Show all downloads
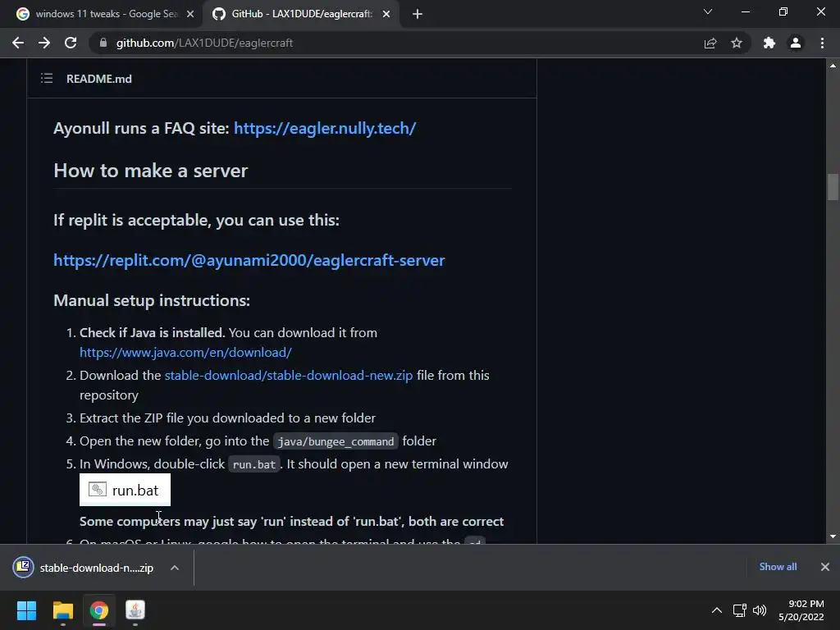 click(x=778, y=567)
